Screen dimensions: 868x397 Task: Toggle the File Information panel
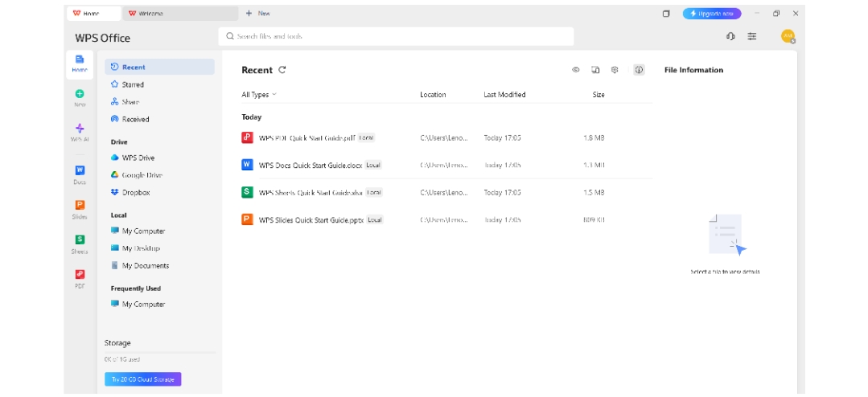tap(639, 70)
